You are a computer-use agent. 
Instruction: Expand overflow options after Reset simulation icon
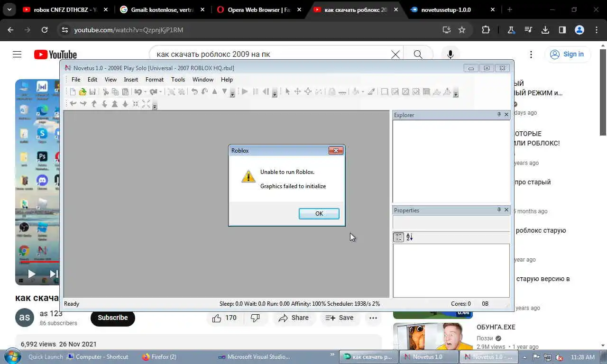click(275, 94)
